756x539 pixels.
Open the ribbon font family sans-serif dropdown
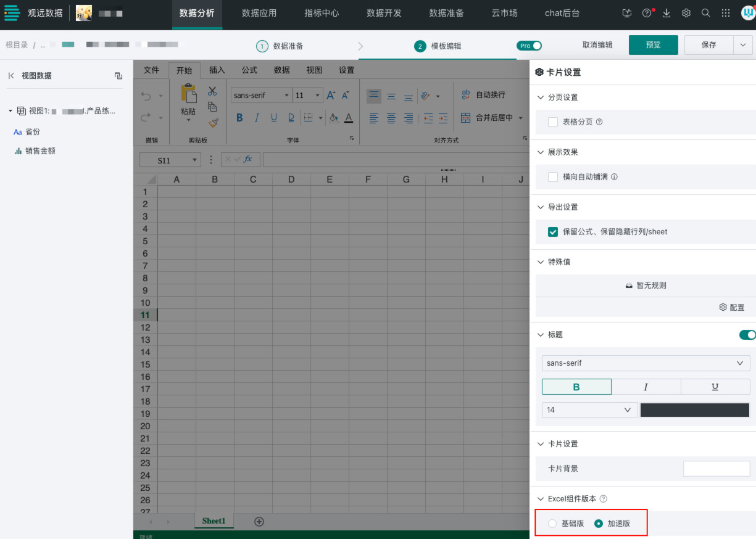286,96
